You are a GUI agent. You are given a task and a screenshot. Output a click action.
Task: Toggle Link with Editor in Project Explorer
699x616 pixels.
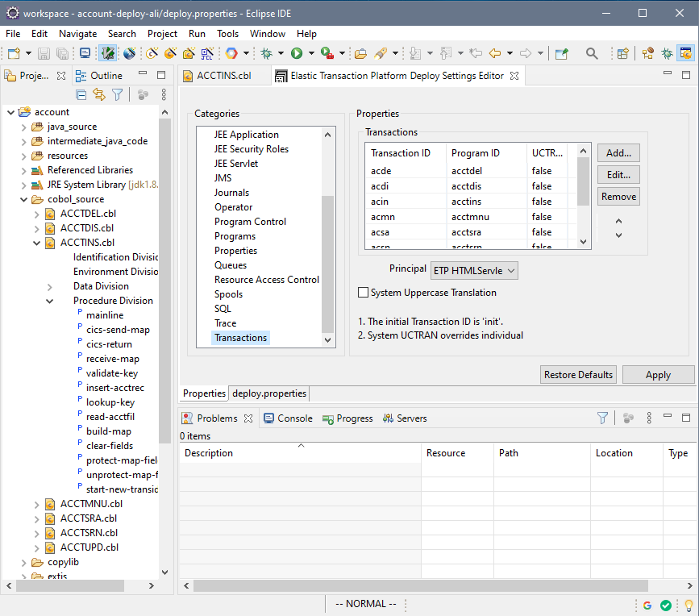coord(99,94)
